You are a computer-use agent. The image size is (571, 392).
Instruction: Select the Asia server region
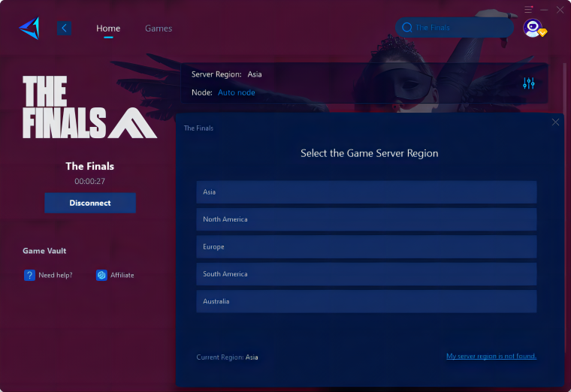[367, 191]
